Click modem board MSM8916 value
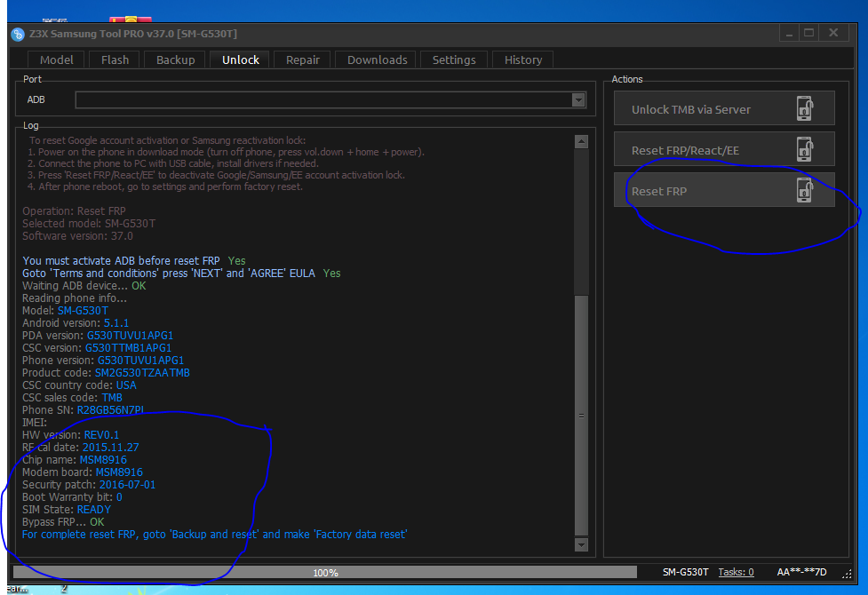 (x=119, y=472)
